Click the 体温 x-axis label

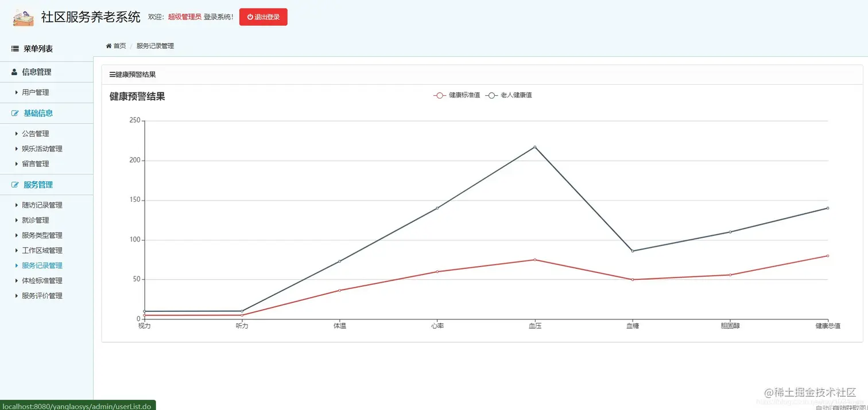340,326
